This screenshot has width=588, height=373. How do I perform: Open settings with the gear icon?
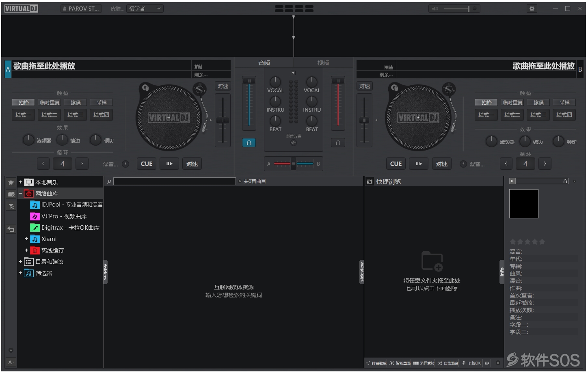coord(532,9)
